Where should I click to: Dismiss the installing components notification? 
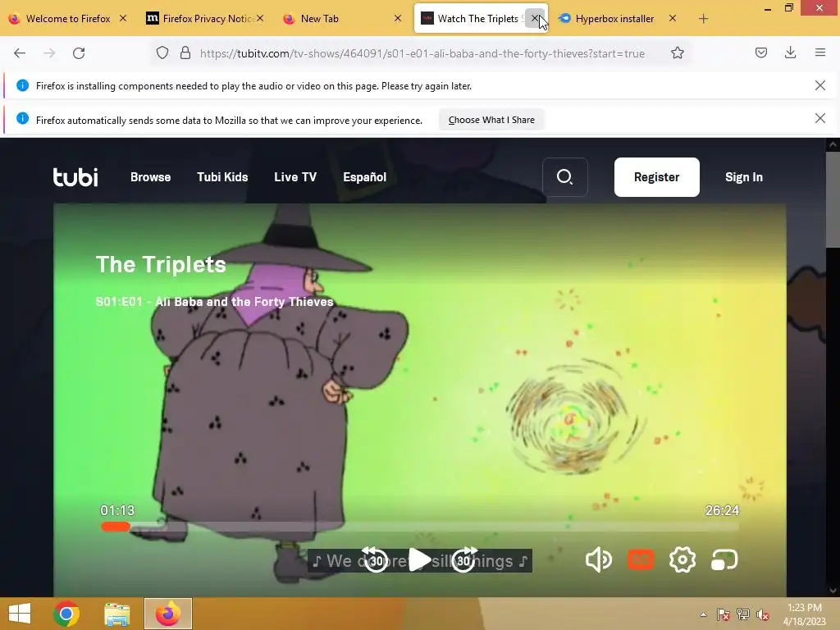pyautogui.click(x=819, y=85)
